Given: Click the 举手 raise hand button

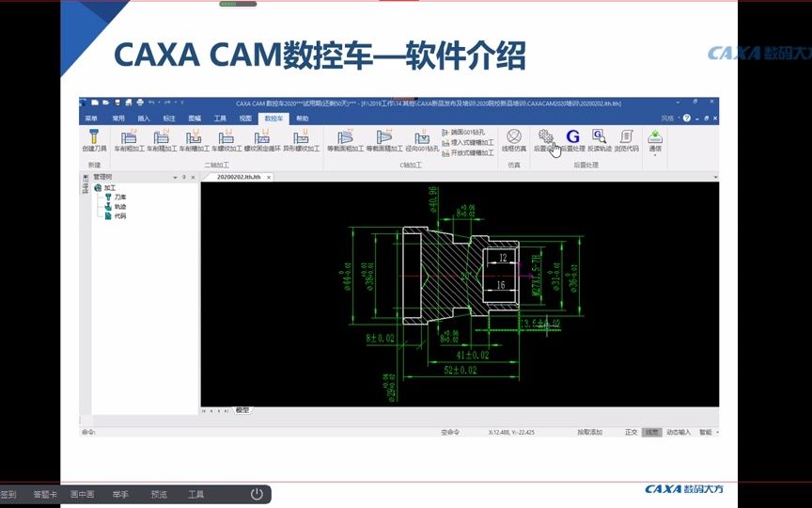Looking at the screenshot, I should point(120,495).
